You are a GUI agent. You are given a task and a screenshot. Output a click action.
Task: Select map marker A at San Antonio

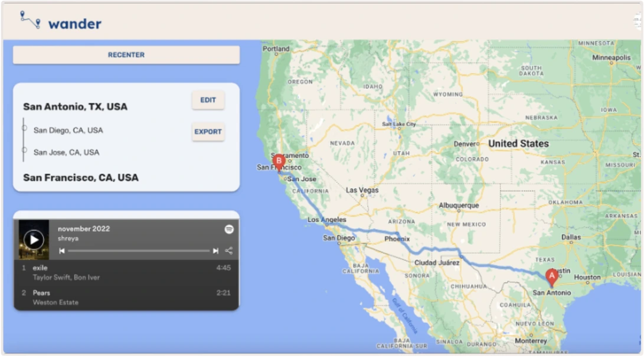tap(551, 276)
